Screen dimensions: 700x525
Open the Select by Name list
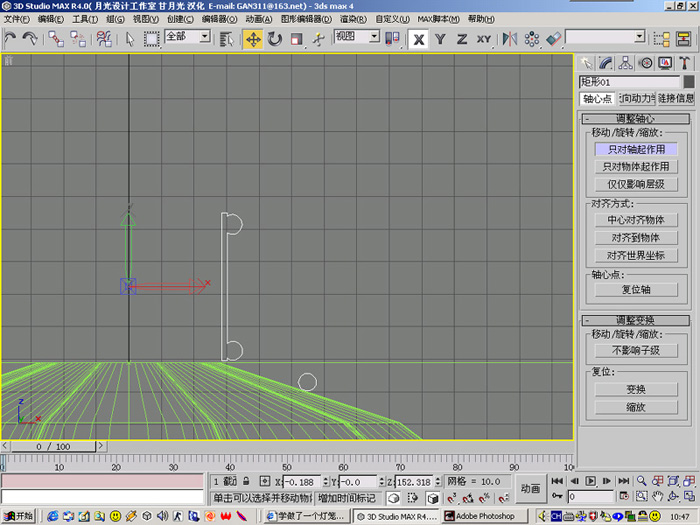coord(227,39)
